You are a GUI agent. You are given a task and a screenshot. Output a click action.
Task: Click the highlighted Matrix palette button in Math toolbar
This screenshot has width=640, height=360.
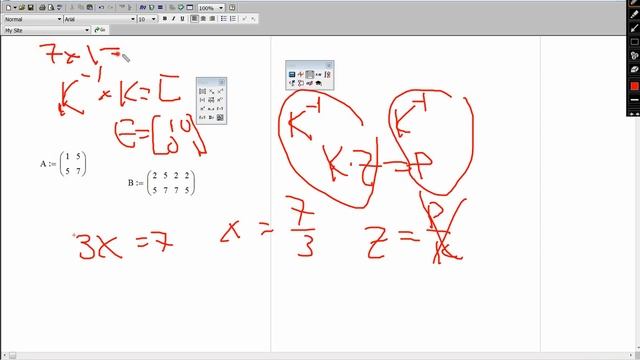point(310,74)
